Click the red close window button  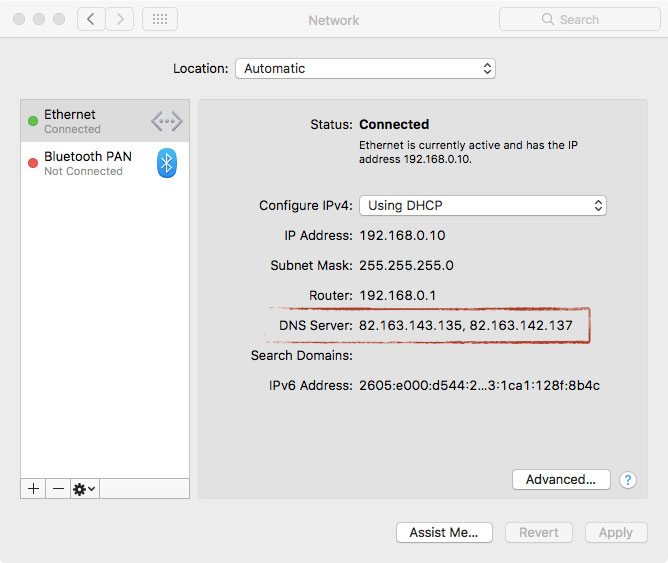pyautogui.click(x=18, y=19)
